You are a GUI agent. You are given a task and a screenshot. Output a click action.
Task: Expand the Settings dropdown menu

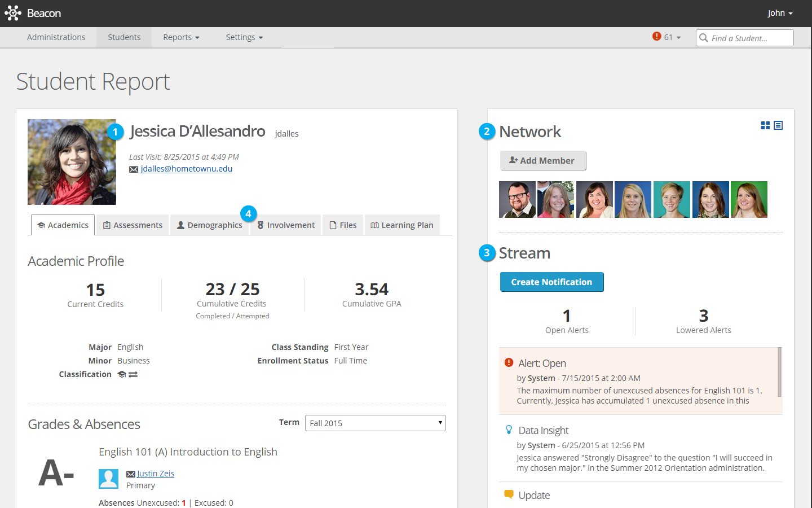point(244,37)
